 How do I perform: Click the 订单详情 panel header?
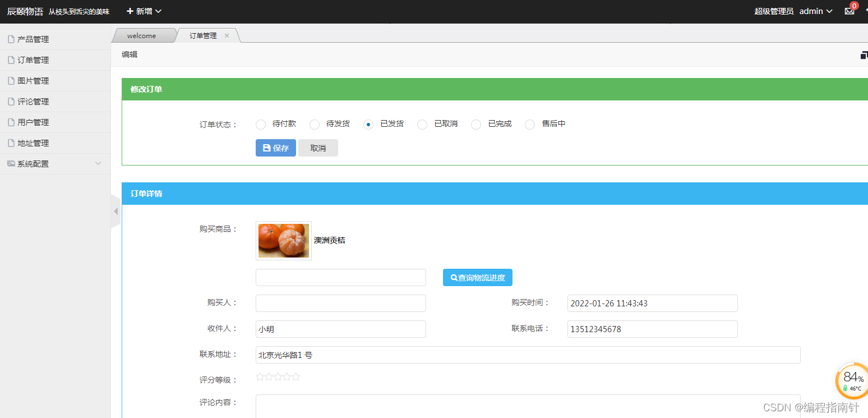click(x=495, y=194)
